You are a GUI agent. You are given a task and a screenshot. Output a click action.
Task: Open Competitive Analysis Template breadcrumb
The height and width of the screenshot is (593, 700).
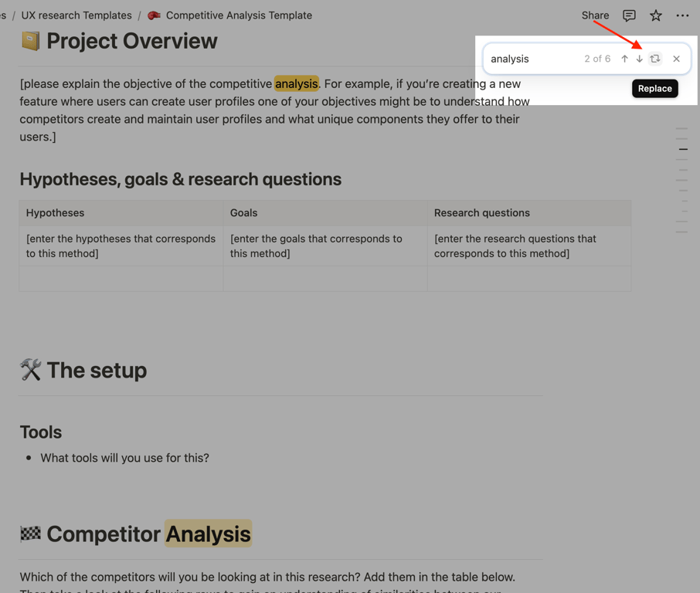(x=239, y=15)
